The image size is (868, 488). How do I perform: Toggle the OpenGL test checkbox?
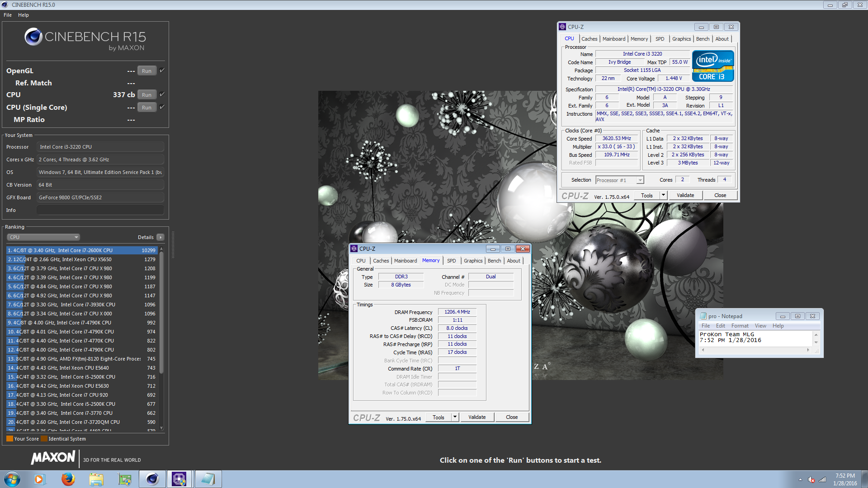[x=162, y=70]
